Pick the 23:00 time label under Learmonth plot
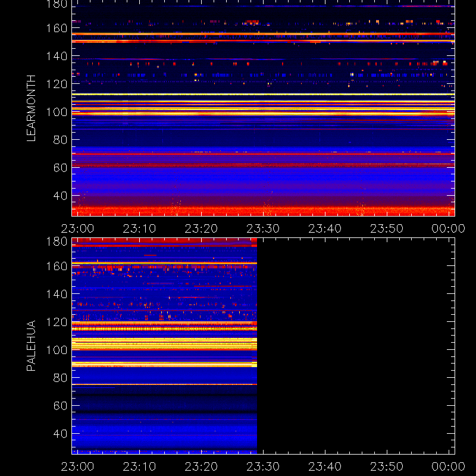The height and width of the screenshot is (476, 476). (x=77, y=228)
